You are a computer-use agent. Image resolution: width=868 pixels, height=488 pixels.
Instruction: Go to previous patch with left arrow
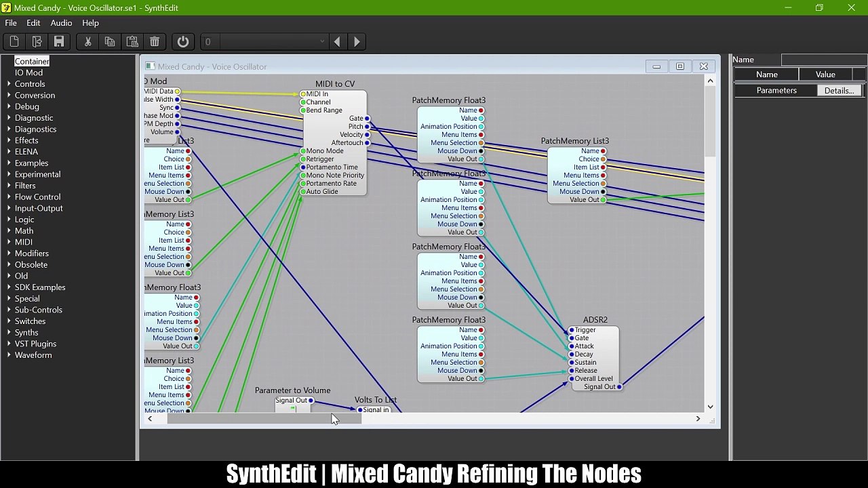[337, 42]
